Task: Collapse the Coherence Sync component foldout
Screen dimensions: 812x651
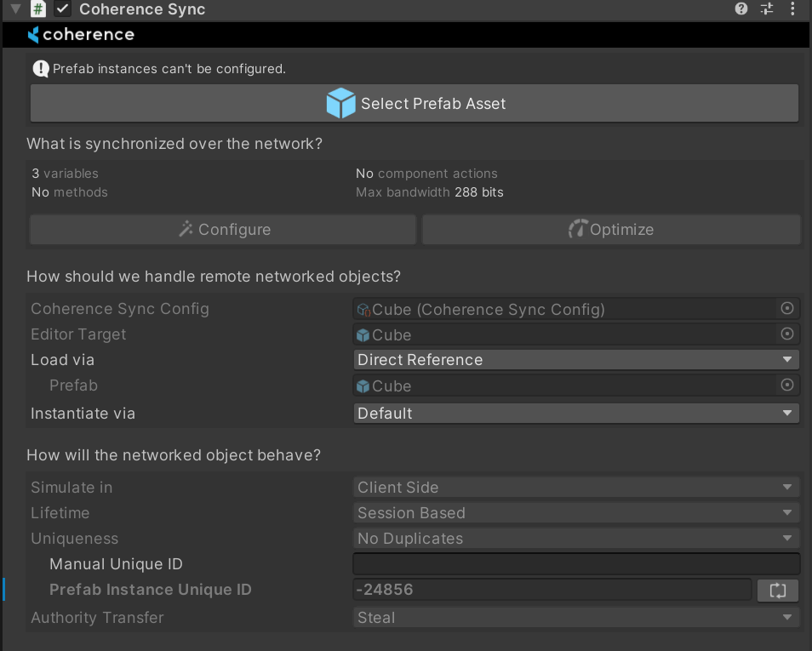Action: tap(14, 9)
